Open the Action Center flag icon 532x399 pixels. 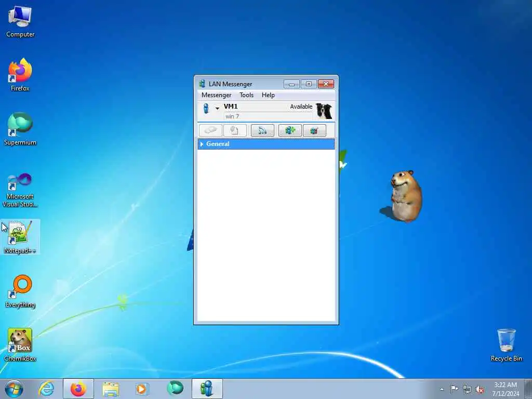pos(454,389)
